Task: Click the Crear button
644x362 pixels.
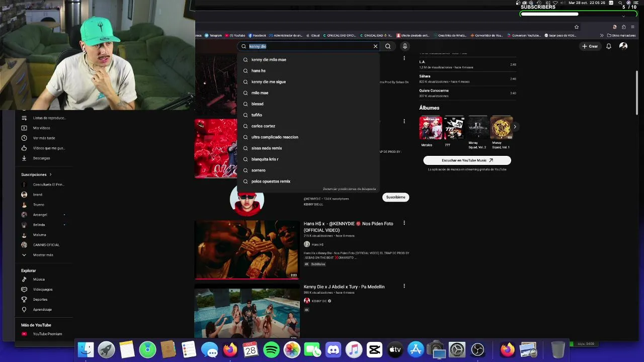Action: (x=590, y=46)
